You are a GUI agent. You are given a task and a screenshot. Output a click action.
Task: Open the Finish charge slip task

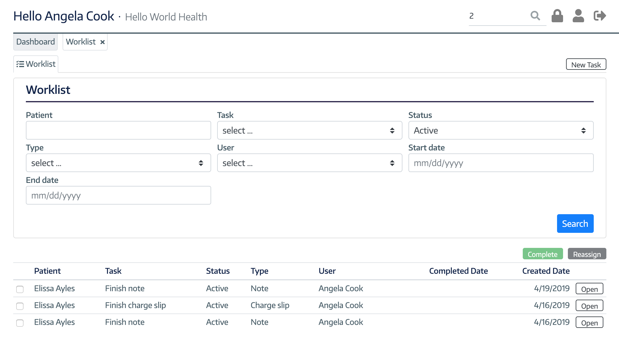tap(589, 306)
